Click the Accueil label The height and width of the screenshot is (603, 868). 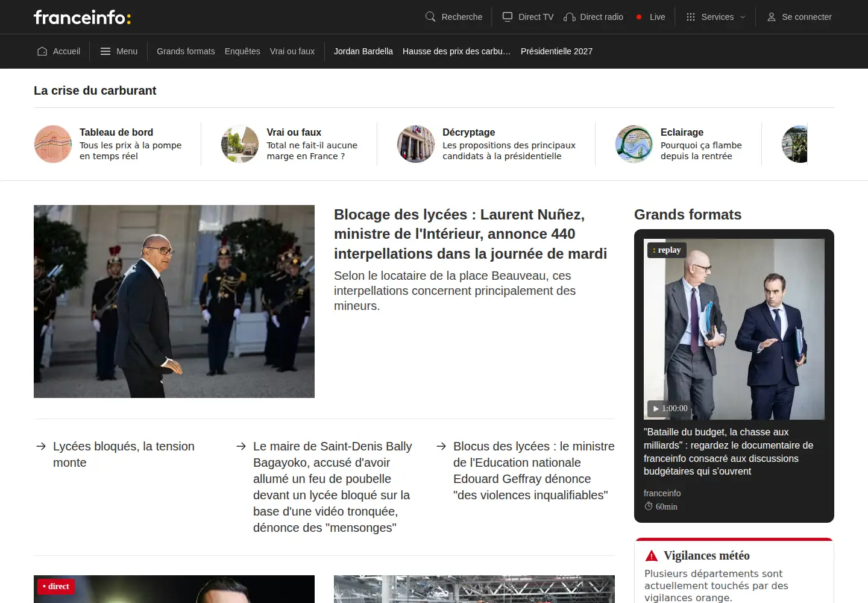pyautogui.click(x=66, y=51)
